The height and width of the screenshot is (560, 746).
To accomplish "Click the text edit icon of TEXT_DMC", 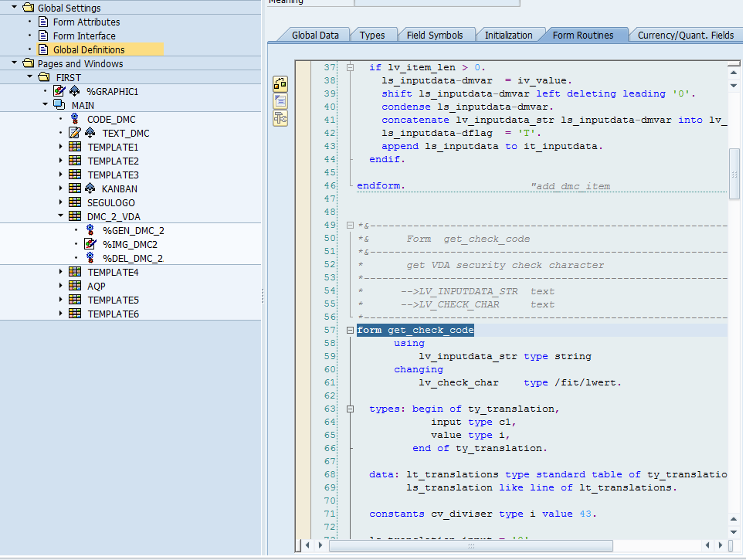I will 75,133.
